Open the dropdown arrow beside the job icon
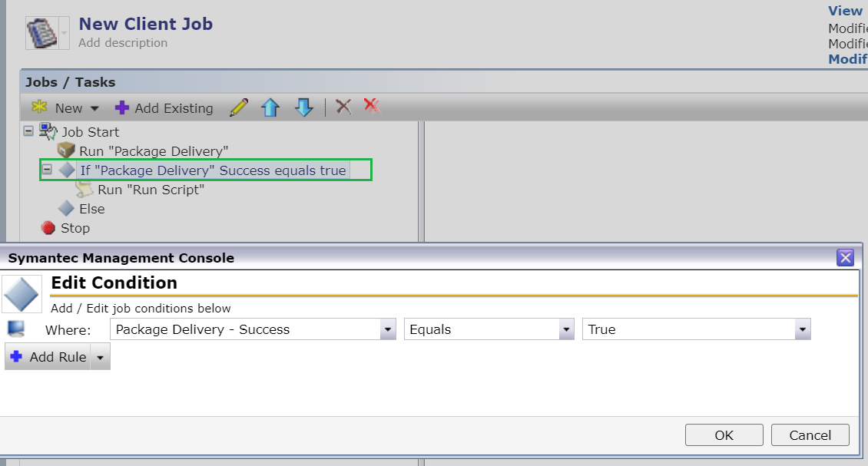The image size is (868, 466). (65, 33)
